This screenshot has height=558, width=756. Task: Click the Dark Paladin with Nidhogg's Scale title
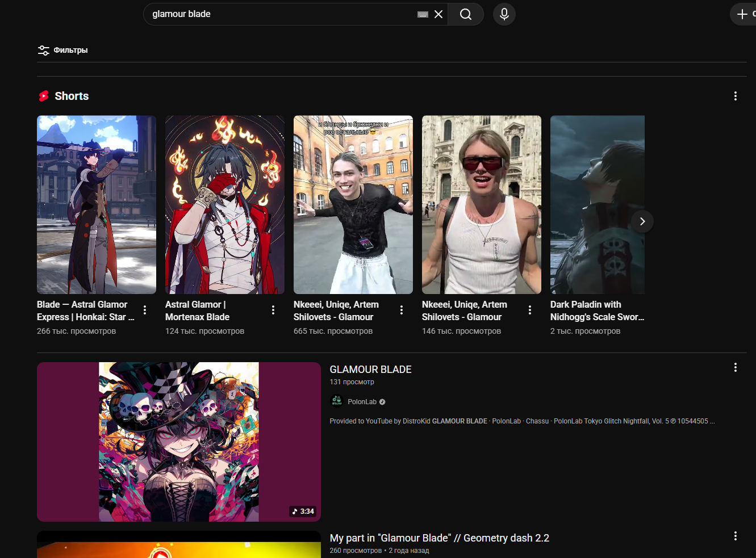[x=598, y=311]
